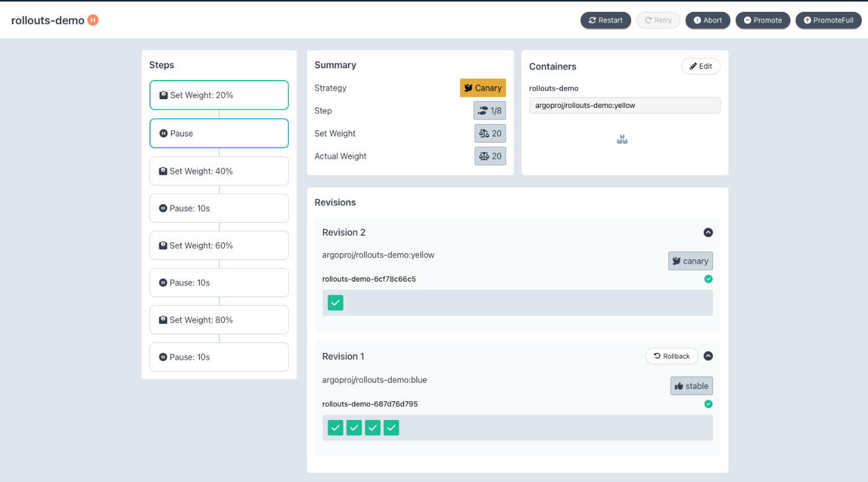868x482 pixels.
Task: Select the first pod checkmark in Revision 1
Action: pyautogui.click(x=335, y=427)
